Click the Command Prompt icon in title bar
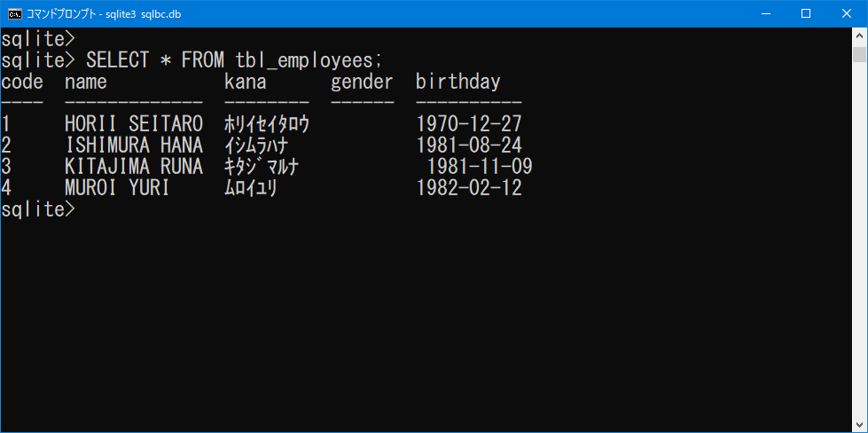 click(15, 14)
